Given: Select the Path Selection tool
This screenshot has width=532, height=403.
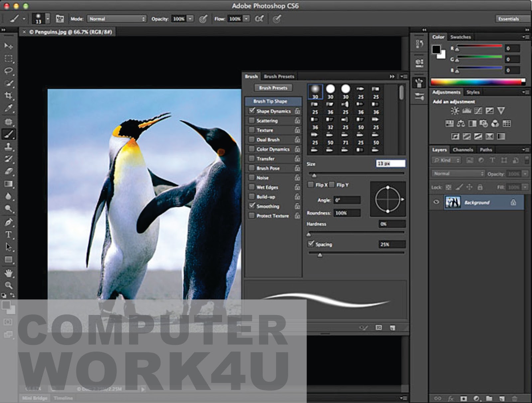Looking at the screenshot, I should 9,247.
